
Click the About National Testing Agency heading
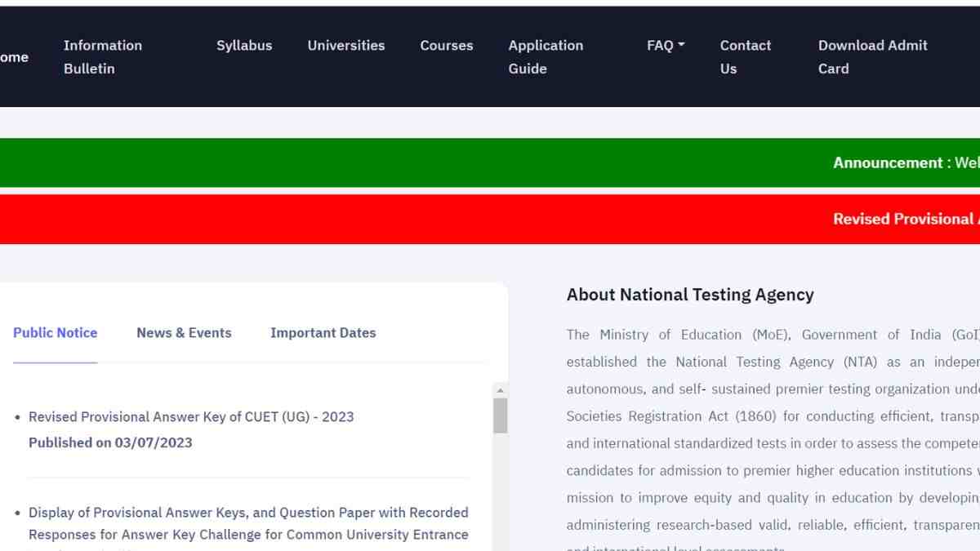(x=690, y=295)
